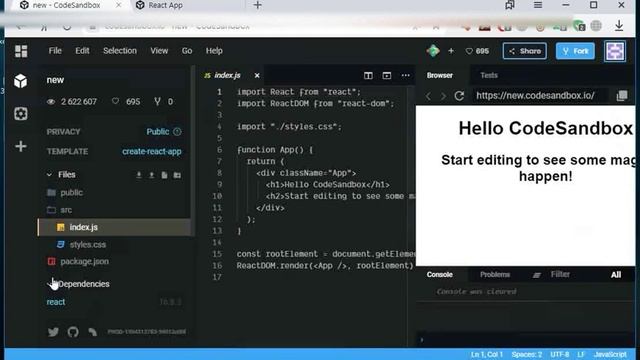Open the GitHub icon link
The image size is (640, 360).
click(x=73, y=332)
